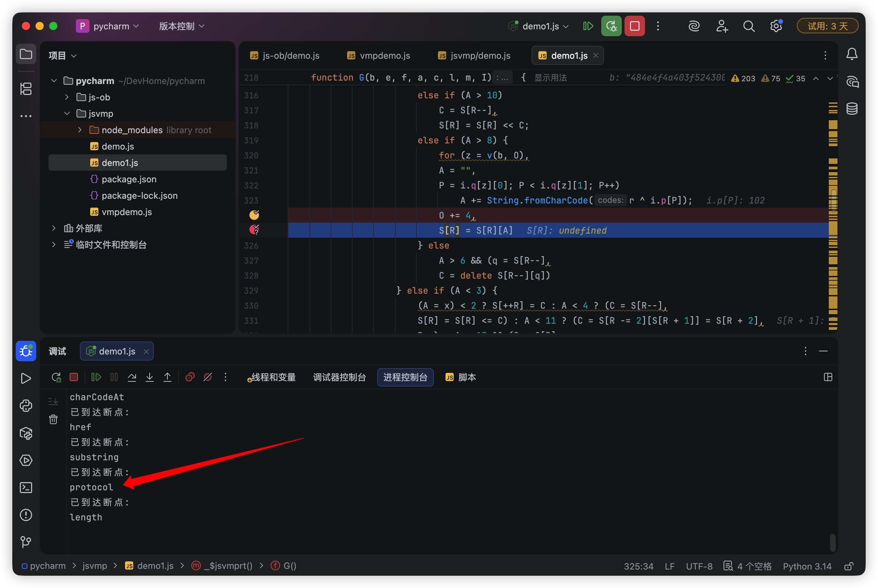Screen dimensions: 878x588
Task: Open the Git tool window icon
Action: (x=26, y=542)
